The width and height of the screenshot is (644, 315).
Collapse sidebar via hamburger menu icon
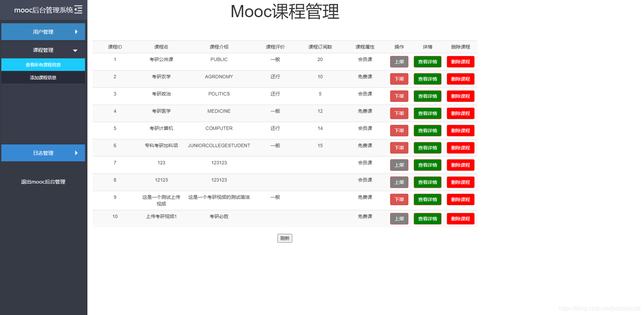pyautogui.click(x=78, y=10)
